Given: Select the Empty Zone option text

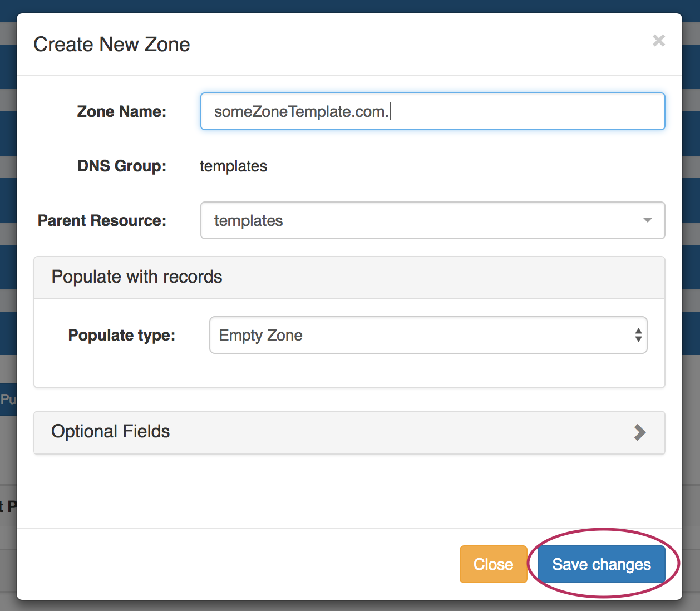Looking at the screenshot, I should click(260, 335).
